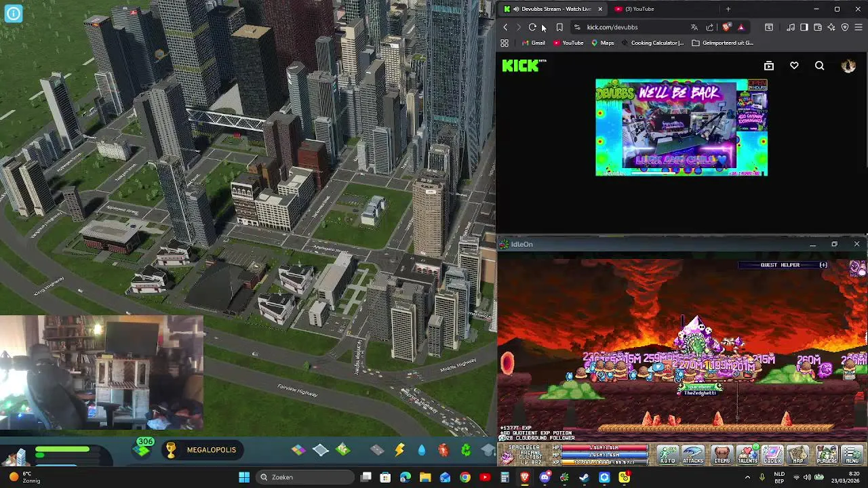Open water services droplet icon
This screenshot has width=868, height=488.
click(422, 450)
